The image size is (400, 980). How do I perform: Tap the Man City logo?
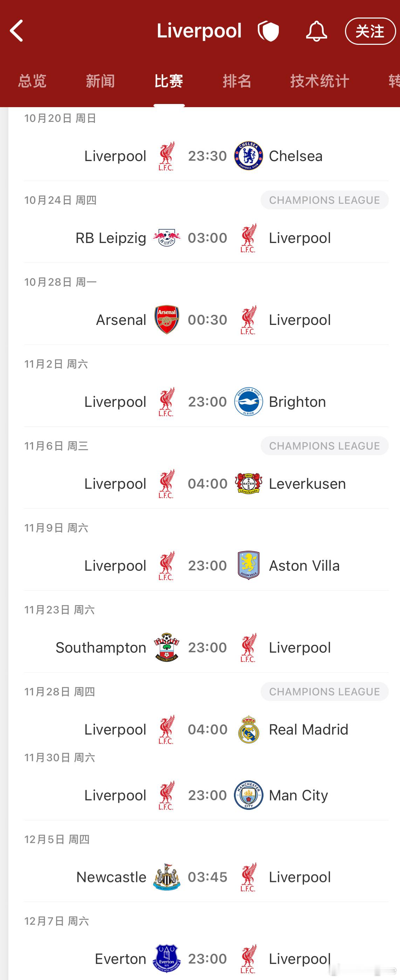click(x=249, y=795)
